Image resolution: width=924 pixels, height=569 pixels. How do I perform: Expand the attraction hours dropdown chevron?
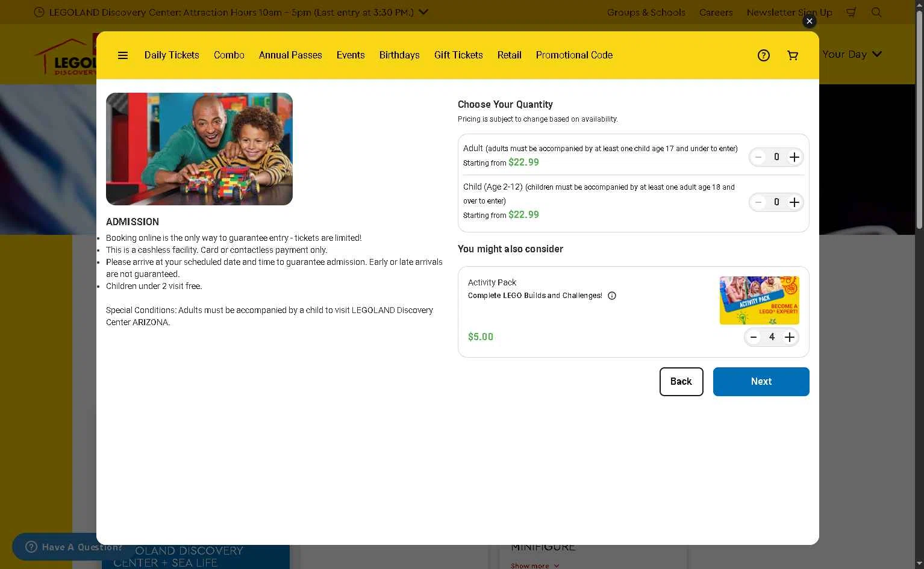pos(423,11)
